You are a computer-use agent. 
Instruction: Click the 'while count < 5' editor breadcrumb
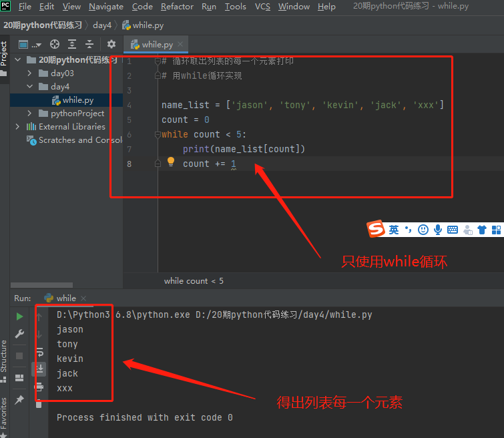pos(194,280)
